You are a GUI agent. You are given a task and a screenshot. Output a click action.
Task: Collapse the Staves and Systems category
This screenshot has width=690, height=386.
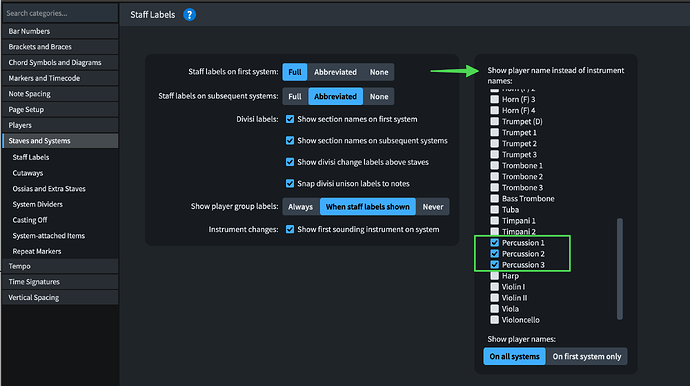point(60,141)
